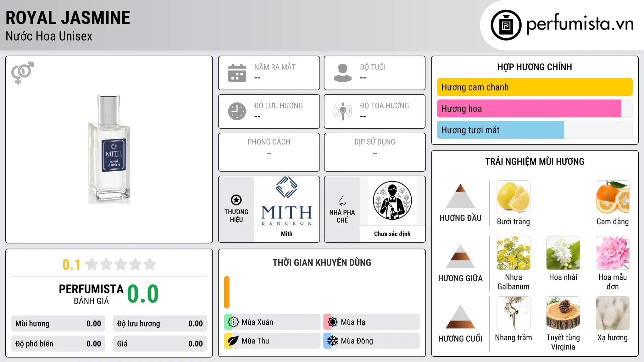Viewport: 644px width, 362px height.
Task: Click the Mith Bangkok brand logo
Action: [286, 201]
